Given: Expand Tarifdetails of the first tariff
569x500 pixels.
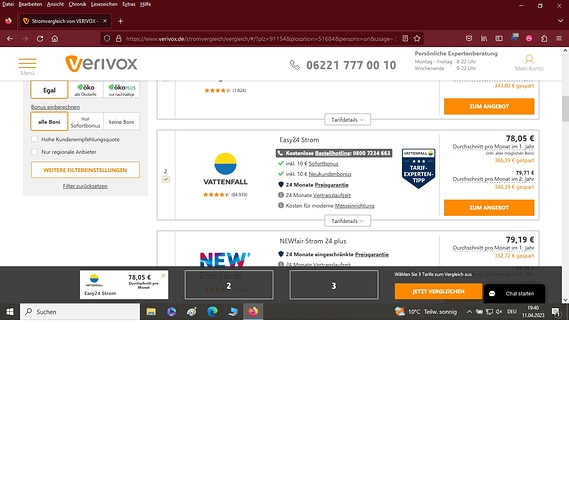Looking at the screenshot, I should coord(347,119).
